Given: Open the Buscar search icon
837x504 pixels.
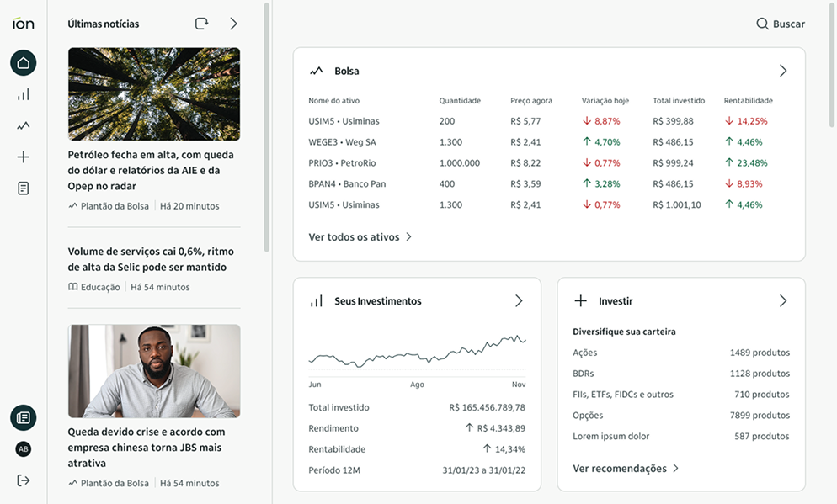Looking at the screenshot, I should tap(762, 24).
